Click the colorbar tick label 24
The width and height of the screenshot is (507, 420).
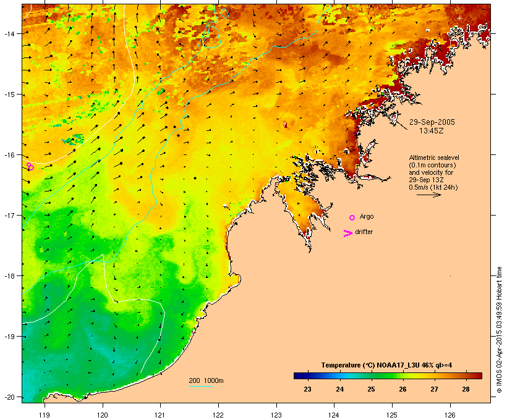coord(339,389)
